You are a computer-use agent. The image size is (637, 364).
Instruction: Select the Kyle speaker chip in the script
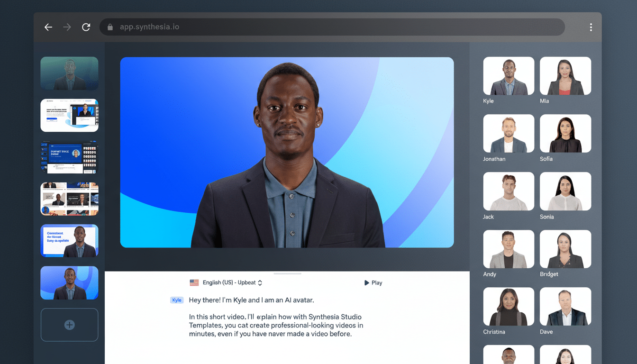[x=176, y=300]
